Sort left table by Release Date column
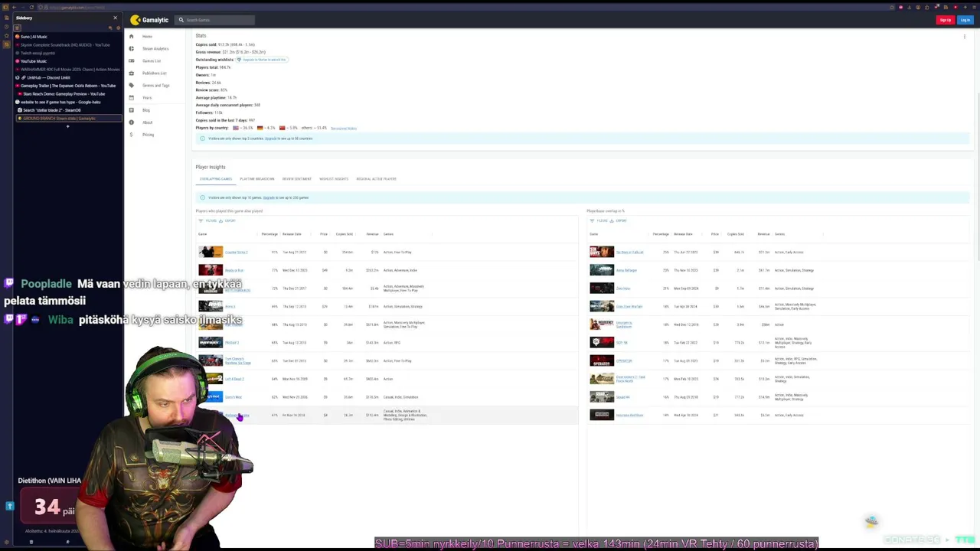 pyautogui.click(x=292, y=234)
